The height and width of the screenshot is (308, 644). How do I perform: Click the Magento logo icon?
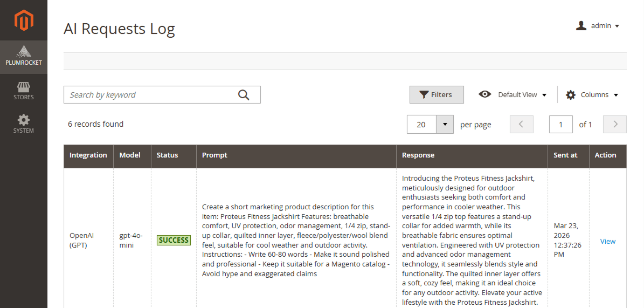[24, 20]
